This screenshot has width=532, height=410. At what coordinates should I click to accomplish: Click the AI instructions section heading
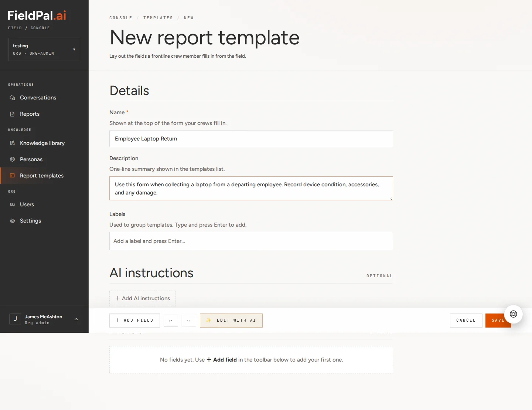coord(151,273)
